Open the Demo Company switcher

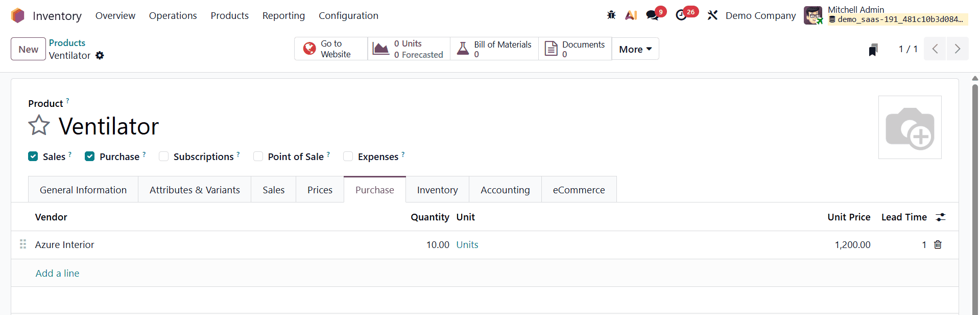(760, 16)
